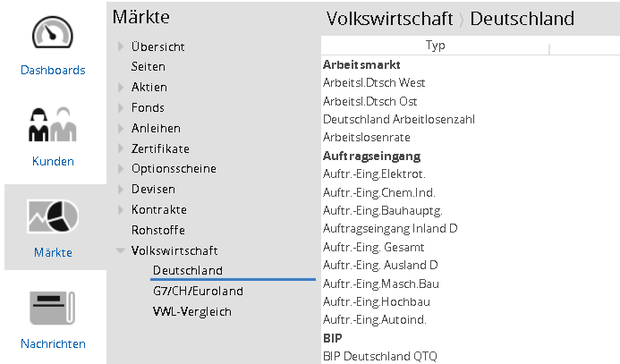Select Deutschland Arbeitlosenzahl entry
Image resolution: width=620 pixels, height=364 pixels.
[x=398, y=119]
